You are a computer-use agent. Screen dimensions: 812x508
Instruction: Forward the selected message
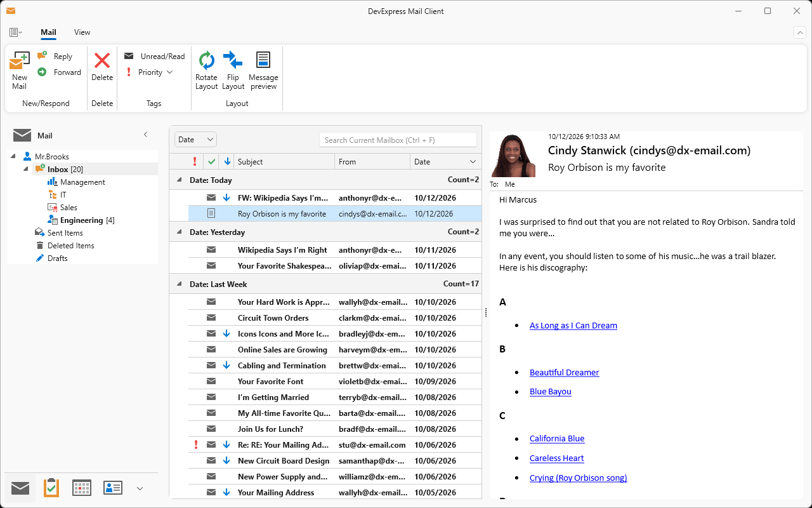pos(60,72)
